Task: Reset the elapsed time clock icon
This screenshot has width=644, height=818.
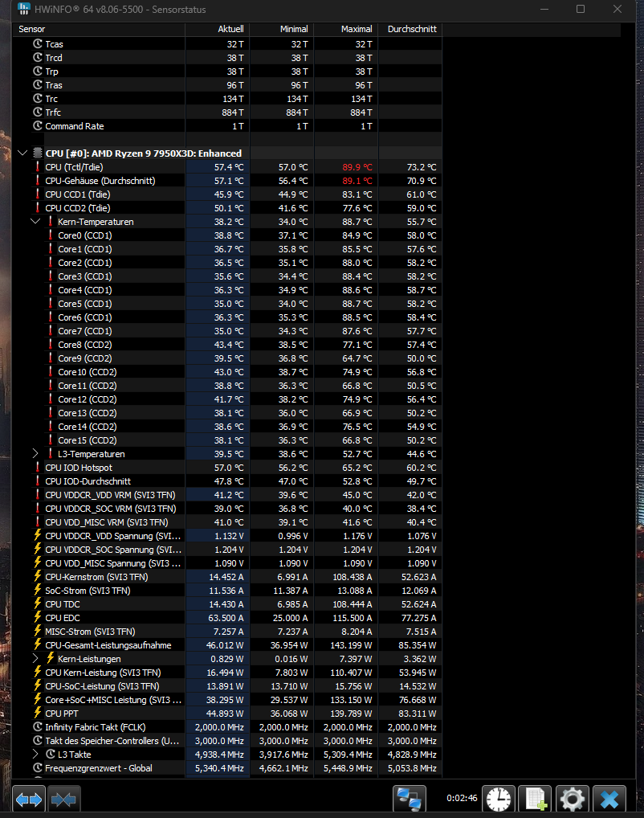Action: pyautogui.click(x=499, y=800)
